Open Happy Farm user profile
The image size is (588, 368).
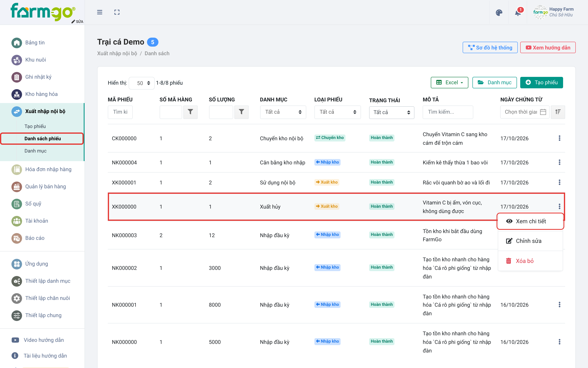pos(553,12)
